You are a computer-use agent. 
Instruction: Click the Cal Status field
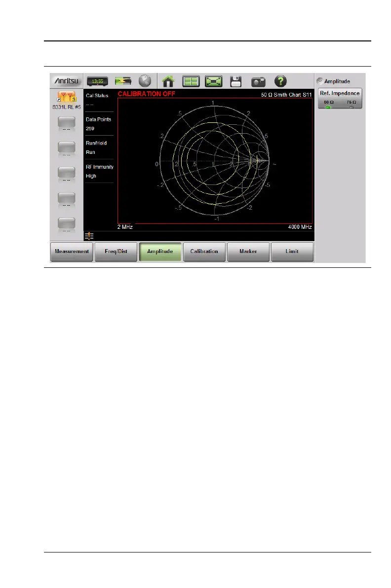coord(99,100)
